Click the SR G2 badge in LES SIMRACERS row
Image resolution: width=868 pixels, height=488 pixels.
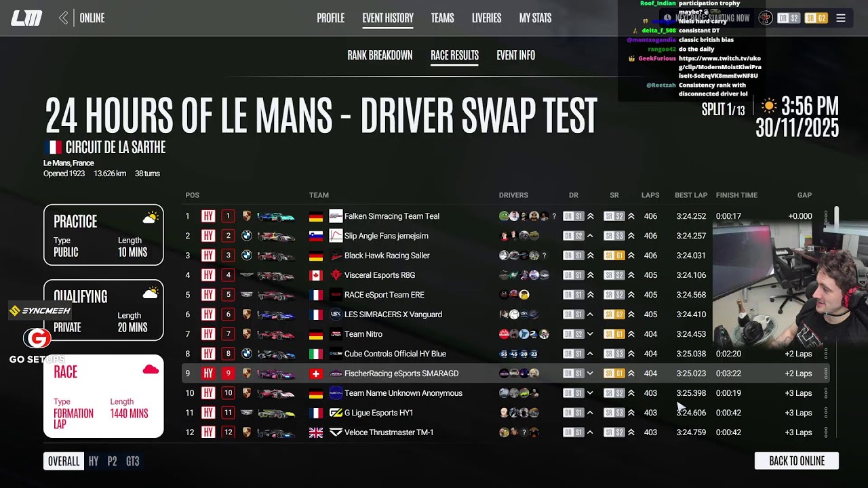(614, 314)
